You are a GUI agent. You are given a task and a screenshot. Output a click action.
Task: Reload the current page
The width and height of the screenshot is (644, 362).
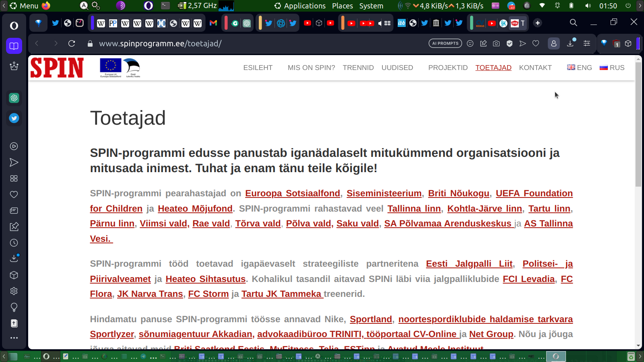[x=72, y=43]
